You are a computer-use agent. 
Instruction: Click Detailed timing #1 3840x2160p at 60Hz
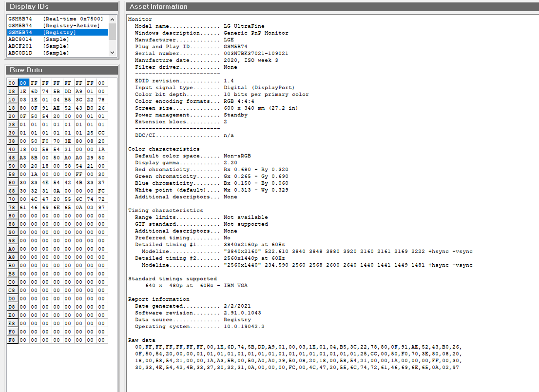[x=254, y=245]
